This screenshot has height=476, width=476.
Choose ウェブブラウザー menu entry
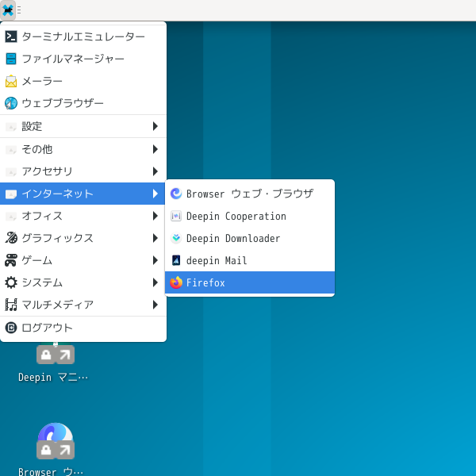click(83, 103)
